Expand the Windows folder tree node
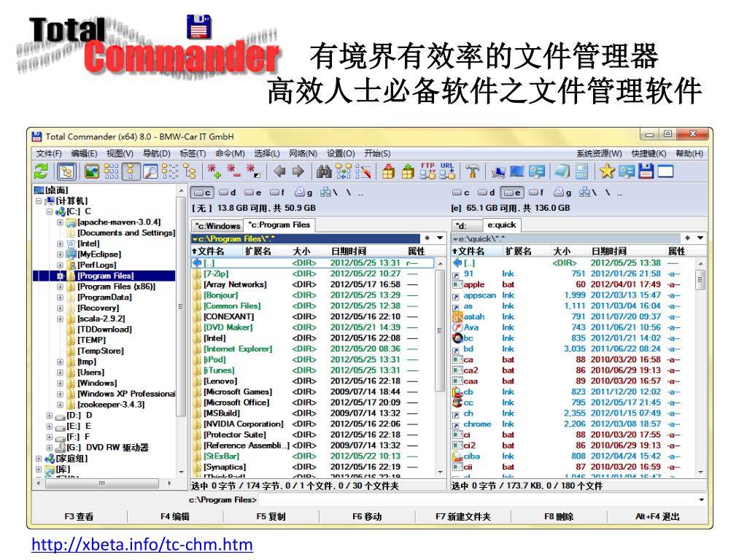 (60, 384)
